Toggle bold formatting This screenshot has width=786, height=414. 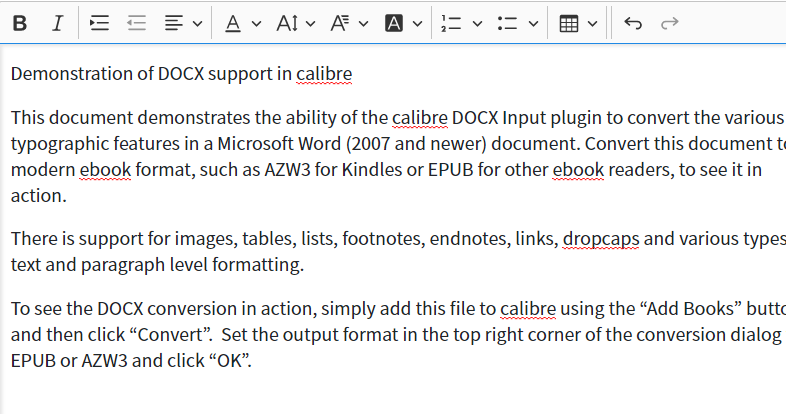(20, 23)
